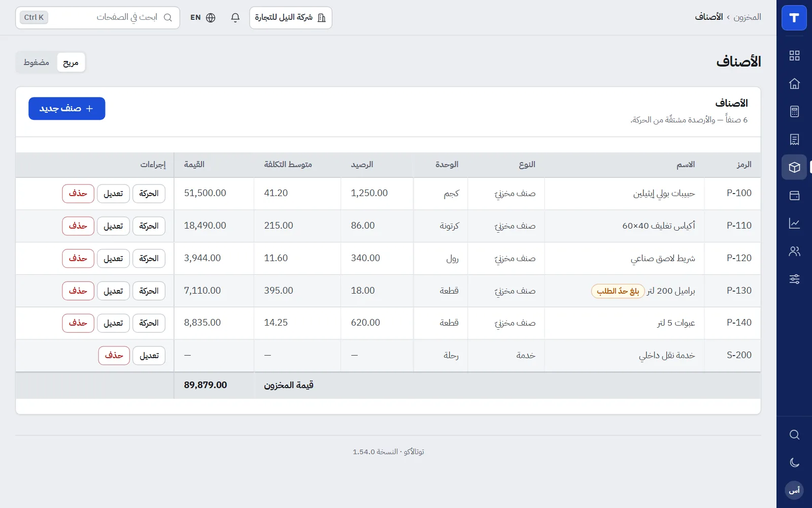Open the receipt/invoices icon in sidebar
This screenshot has width=812, height=508.
point(794,139)
